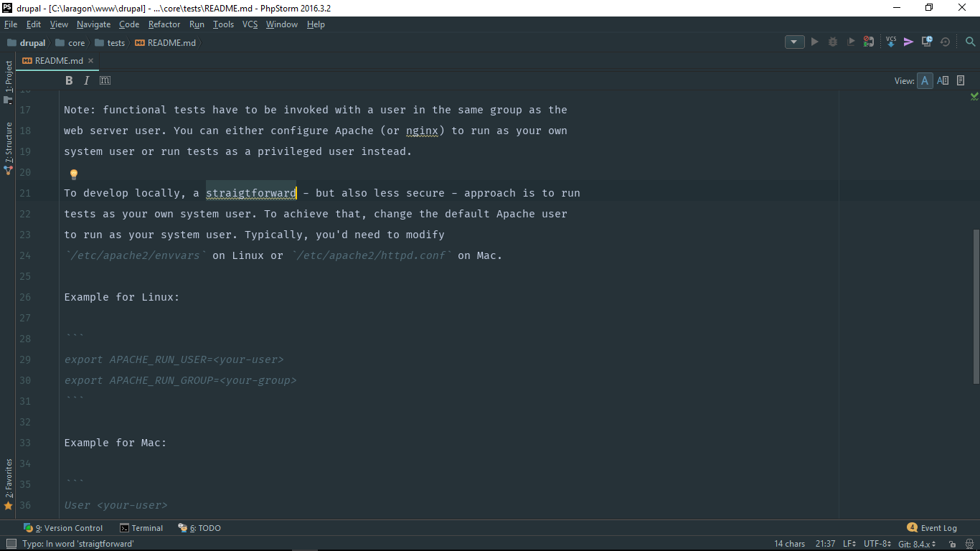Open the run configuration dropdown
980x551 pixels.
[x=794, y=42]
